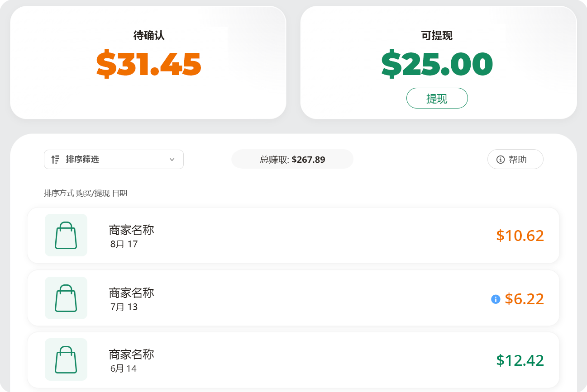Click the $6.22 orange amount

pos(525,299)
